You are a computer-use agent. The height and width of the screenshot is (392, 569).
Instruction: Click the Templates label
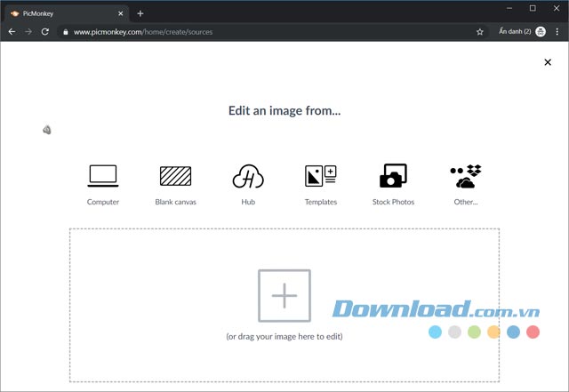coord(321,202)
